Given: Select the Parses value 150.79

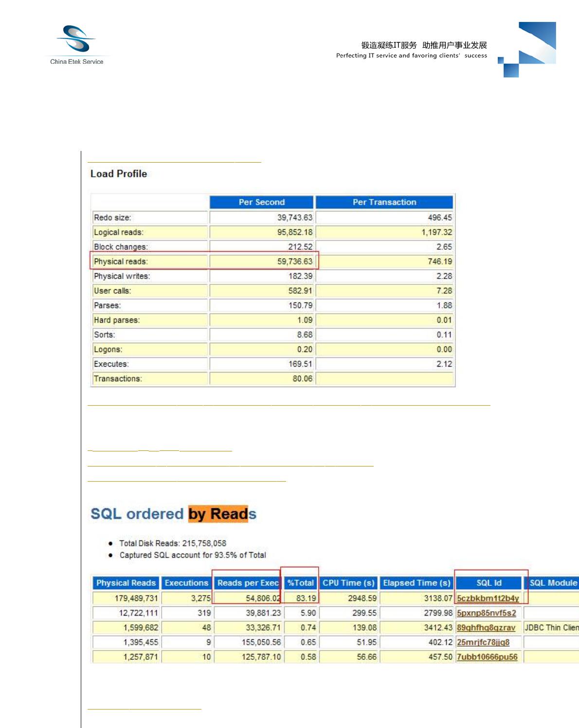Looking at the screenshot, I should pos(301,305).
